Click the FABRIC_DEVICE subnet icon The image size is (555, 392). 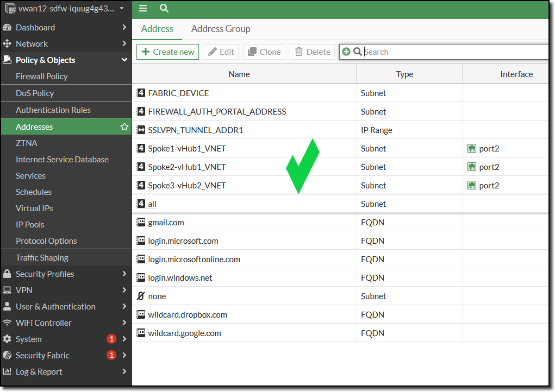pos(141,93)
